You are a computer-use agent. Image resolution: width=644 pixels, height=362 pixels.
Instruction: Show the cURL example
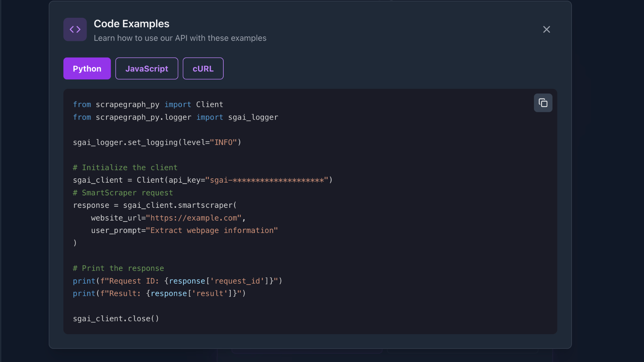tap(203, 69)
